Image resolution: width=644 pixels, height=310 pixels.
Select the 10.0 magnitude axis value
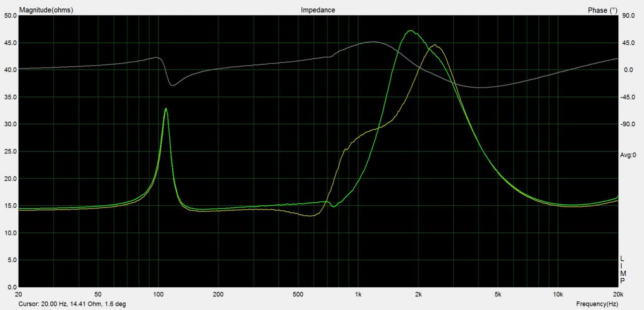pos(10,233)
